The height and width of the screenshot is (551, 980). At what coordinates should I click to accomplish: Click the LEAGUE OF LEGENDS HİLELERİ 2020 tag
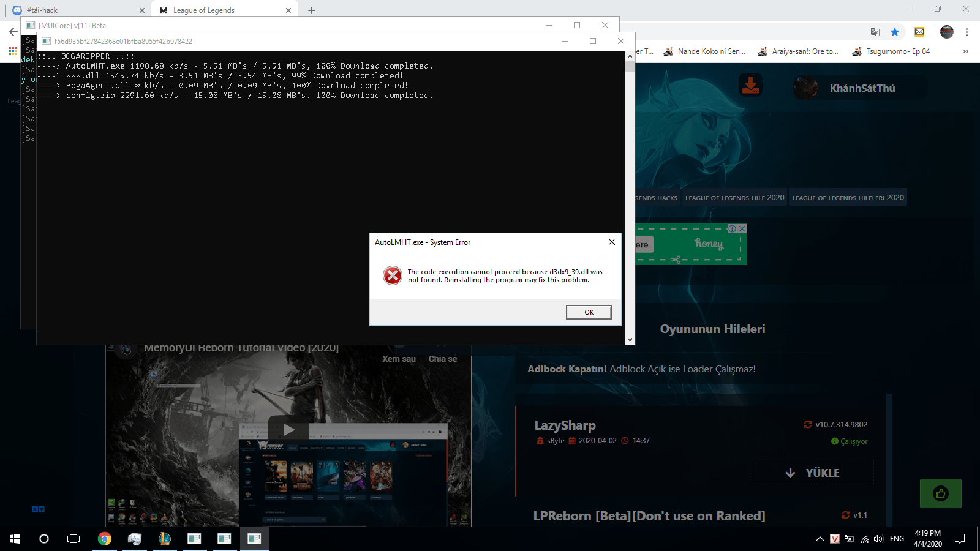point(848,198)
